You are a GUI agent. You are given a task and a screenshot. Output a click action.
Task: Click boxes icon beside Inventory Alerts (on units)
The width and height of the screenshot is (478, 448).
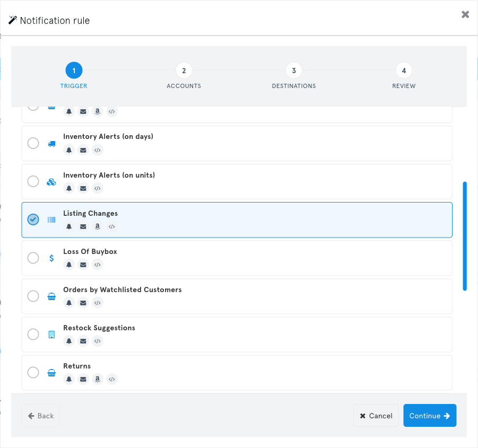(x=51, y=182)
